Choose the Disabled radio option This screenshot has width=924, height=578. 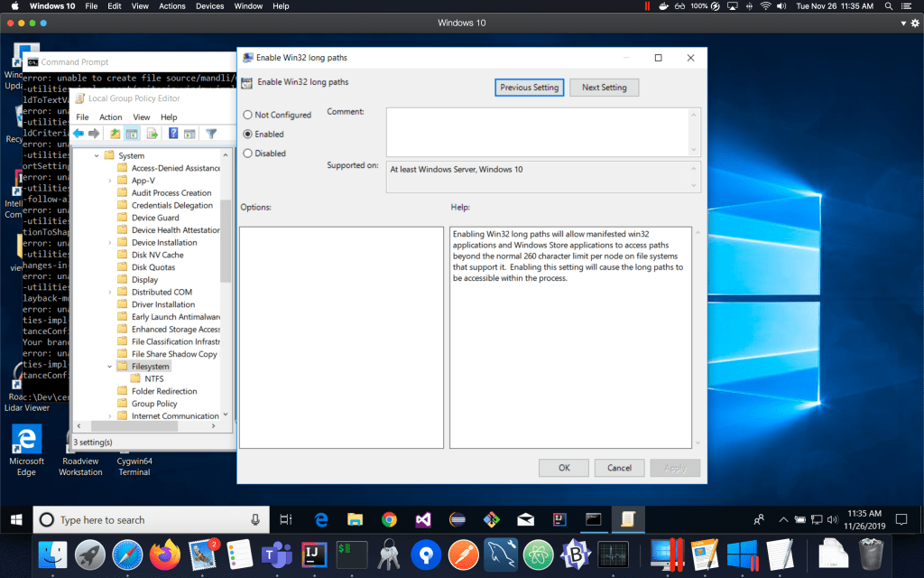point(248,154)
